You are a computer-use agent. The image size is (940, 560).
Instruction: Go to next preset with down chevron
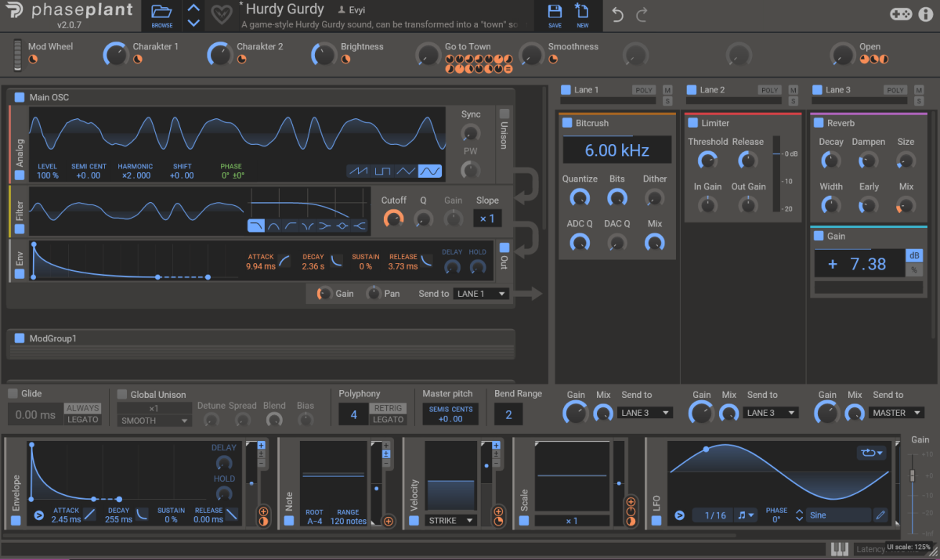tap(193, 23)
